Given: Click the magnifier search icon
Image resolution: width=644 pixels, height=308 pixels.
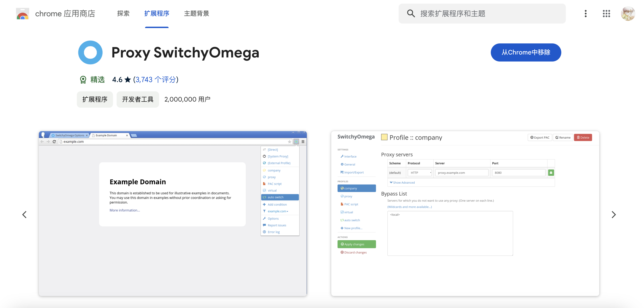Looking at the screenshot, I should [411, 14].
